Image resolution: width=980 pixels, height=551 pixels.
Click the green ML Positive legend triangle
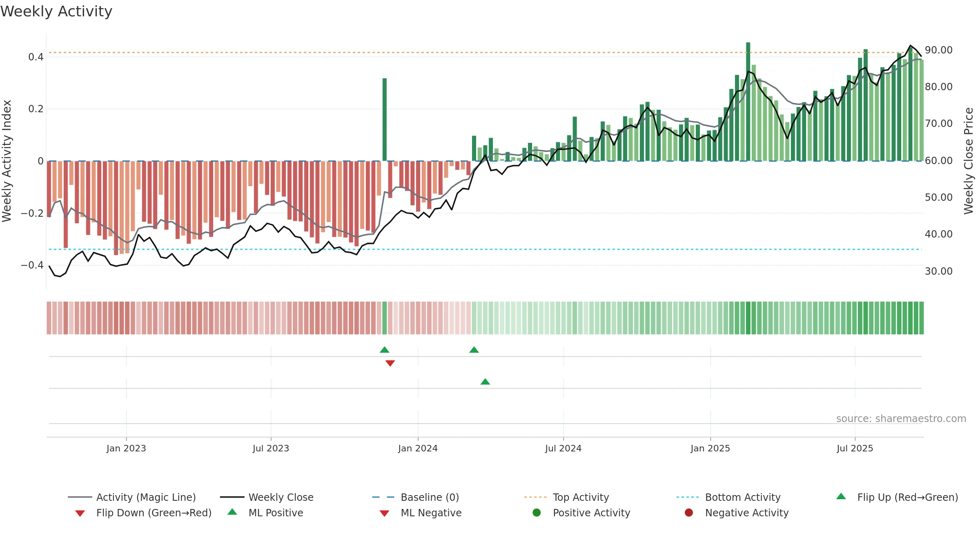(232, 512)
